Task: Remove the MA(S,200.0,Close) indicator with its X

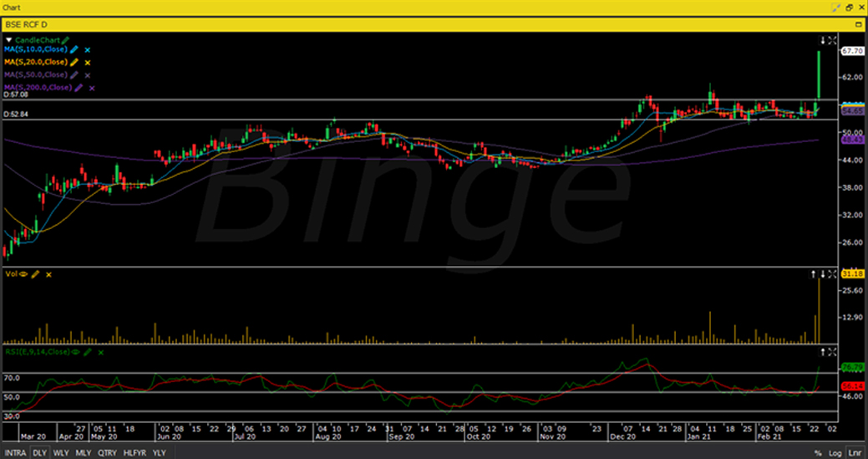Action: 92,88
